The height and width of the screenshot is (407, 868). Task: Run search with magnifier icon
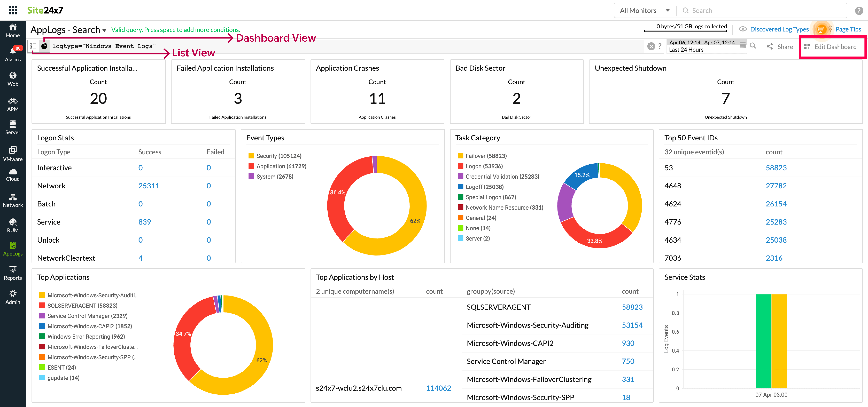753,46
